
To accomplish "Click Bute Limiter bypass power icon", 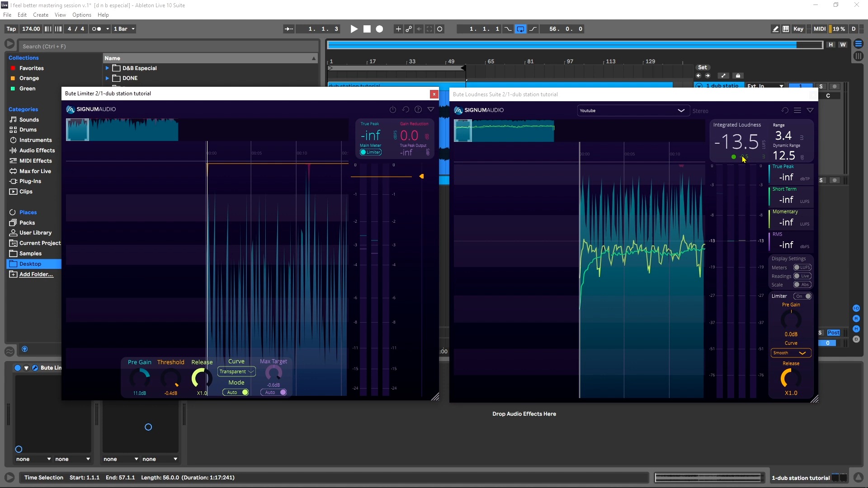I will tap(393, 109).
